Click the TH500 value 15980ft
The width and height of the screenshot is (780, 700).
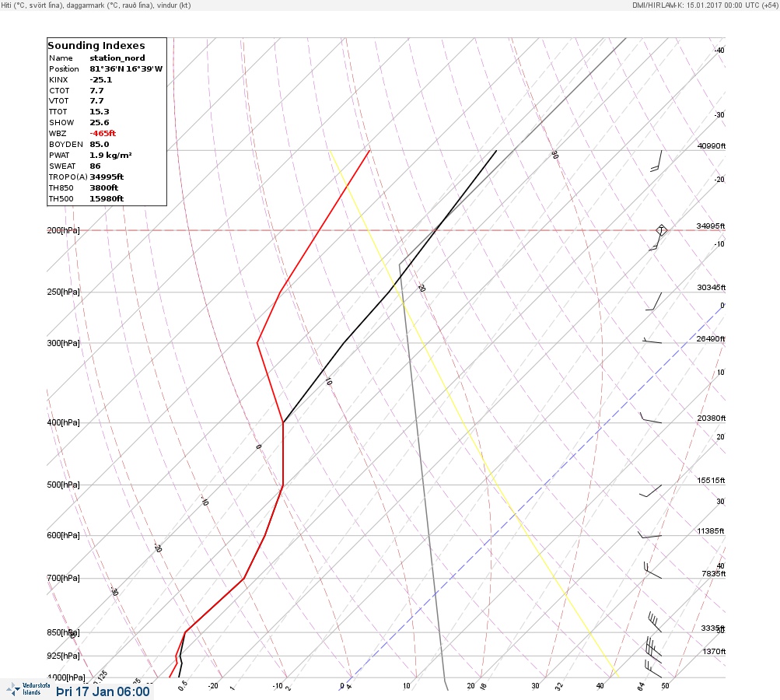[x=107, y=198]
